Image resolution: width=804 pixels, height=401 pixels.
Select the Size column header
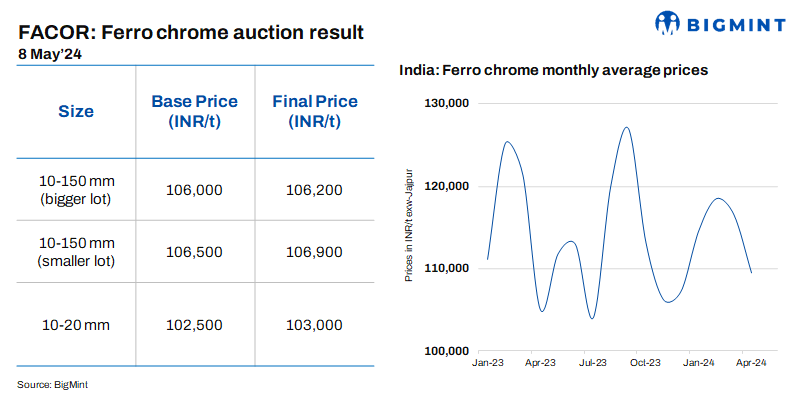[x=76, y=112]
